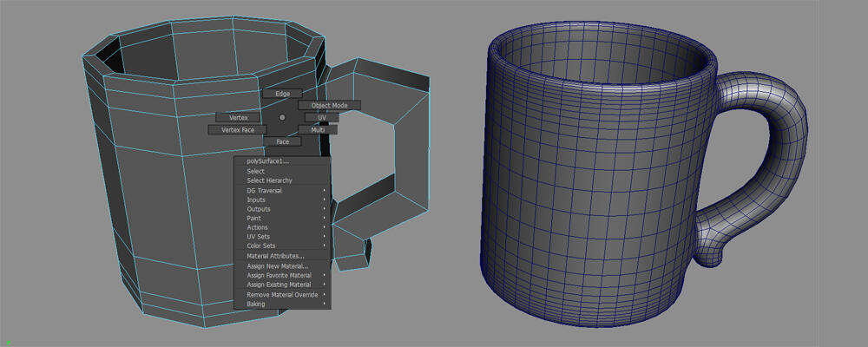Viewport: 868px width, 347px height.
Task: Select Vertex component mode
Action: (238, 117)
